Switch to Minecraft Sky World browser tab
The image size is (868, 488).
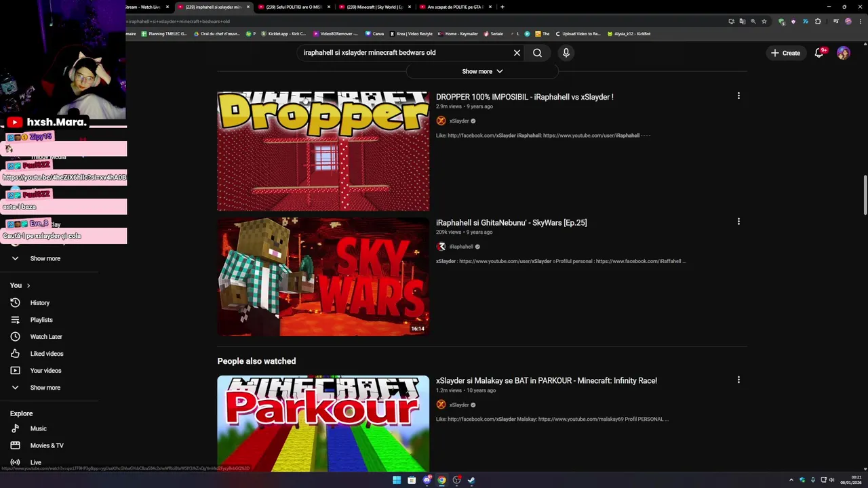[375, 7]
